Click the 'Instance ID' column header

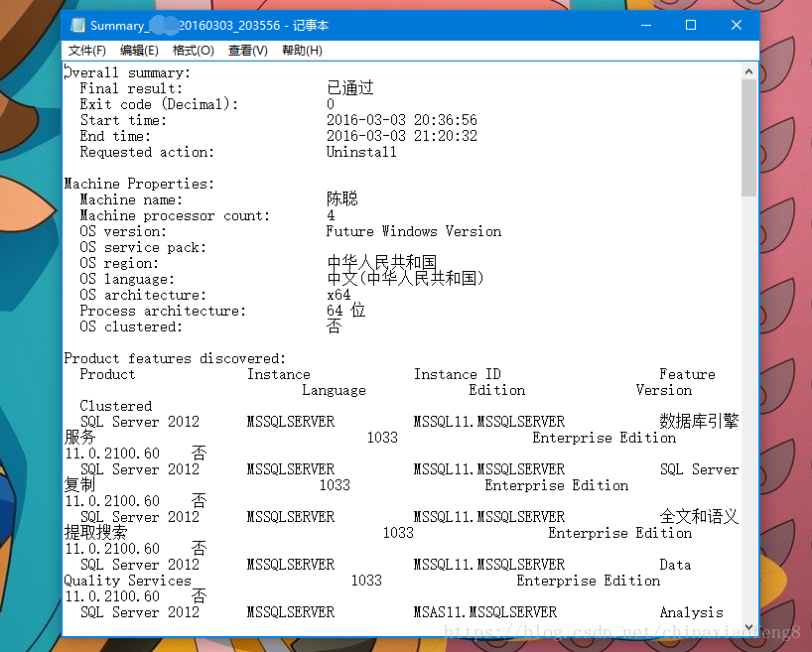(458, 374)
